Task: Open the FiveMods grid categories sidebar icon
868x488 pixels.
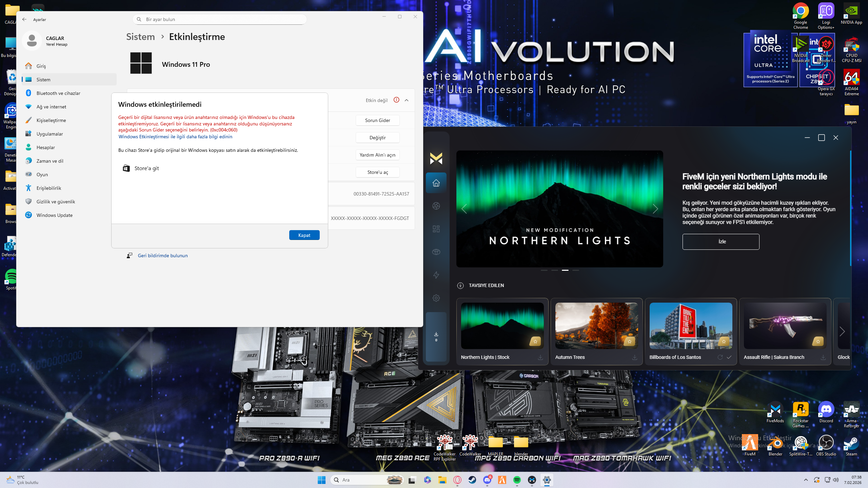Action: (x=436, y=229)
